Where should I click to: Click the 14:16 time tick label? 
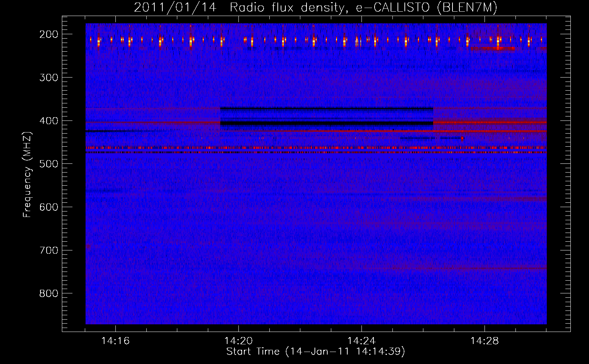tap(115, 341)
